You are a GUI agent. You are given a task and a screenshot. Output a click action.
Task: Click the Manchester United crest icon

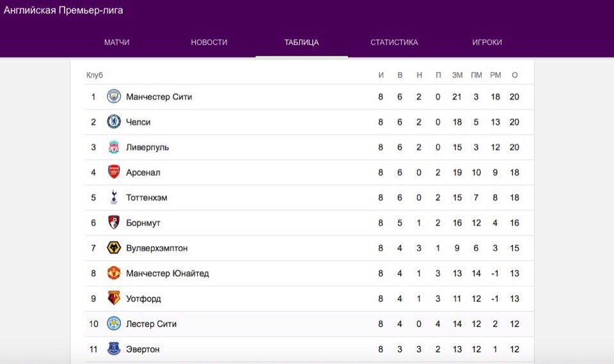(x=114, y=273)
